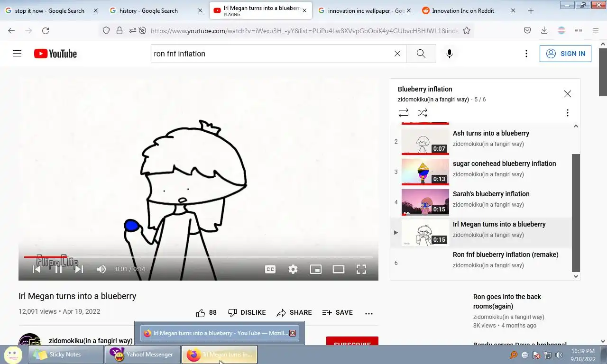
Task: Like the video with thumbs up
Action: tap(206, 313)
